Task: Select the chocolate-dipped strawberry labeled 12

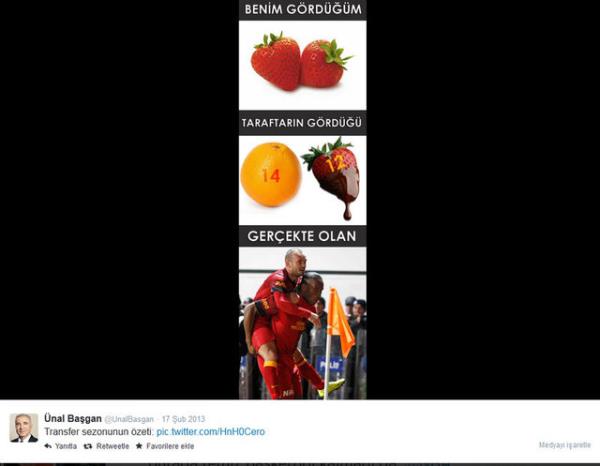Action: tap(332, 177)
